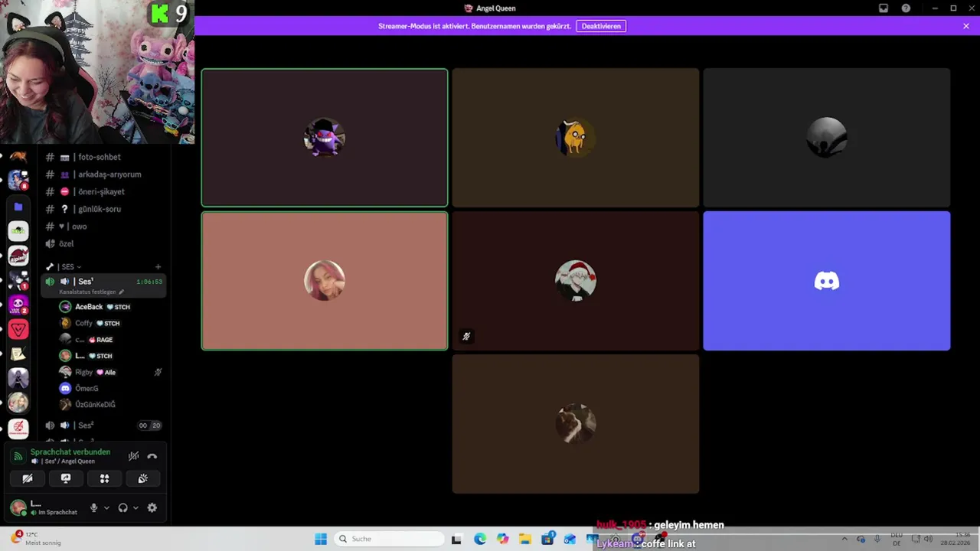This screenshot has width=980, height=551.
Task: Open the öneri-şikayet channel
Action: coord(103,192)
